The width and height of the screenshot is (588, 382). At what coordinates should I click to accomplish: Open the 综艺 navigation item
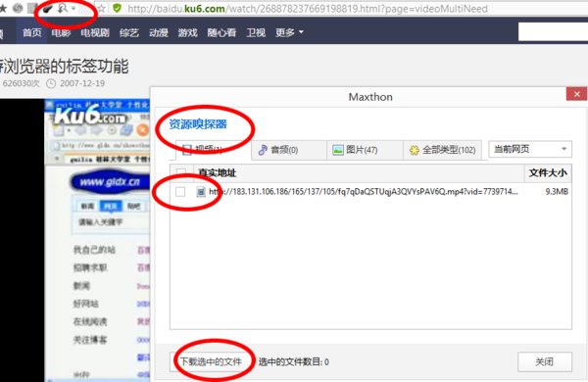[x=129, y=32]
